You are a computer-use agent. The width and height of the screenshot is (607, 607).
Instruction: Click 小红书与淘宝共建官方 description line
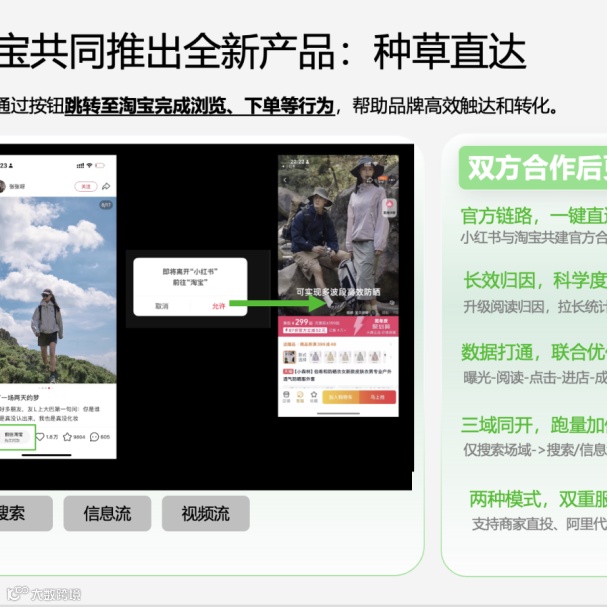pos(533,237)
